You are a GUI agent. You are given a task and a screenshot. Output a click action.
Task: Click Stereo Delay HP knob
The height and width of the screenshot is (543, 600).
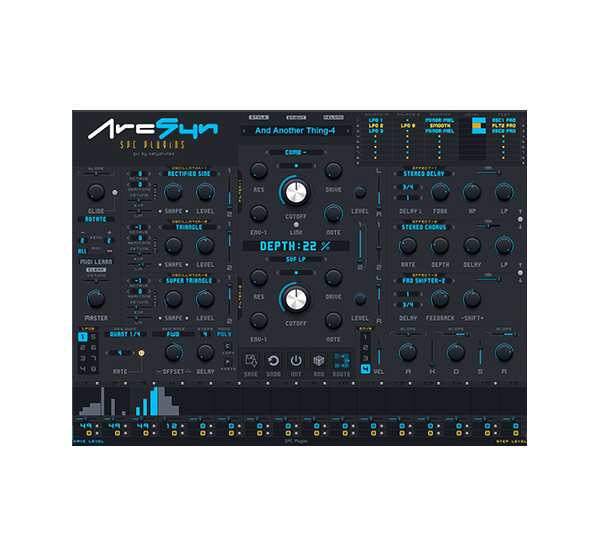[472, 192]
